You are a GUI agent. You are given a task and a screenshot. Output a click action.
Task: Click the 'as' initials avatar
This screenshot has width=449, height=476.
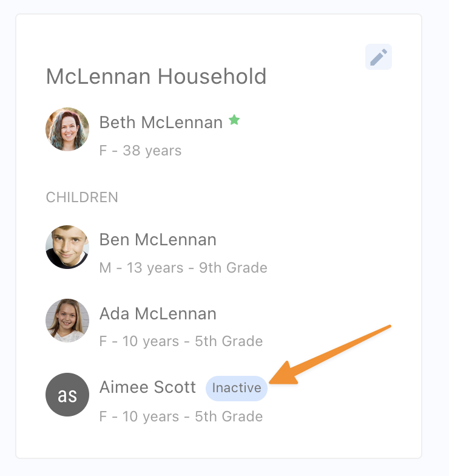67,395
